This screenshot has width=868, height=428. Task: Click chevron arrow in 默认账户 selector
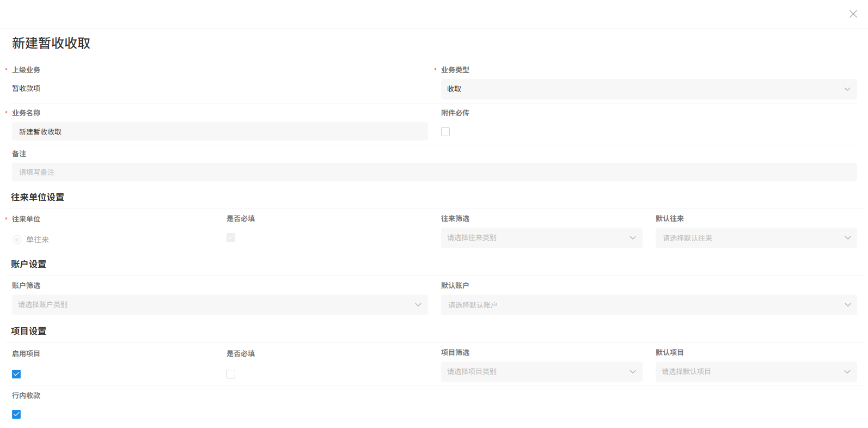pos(847,305)
